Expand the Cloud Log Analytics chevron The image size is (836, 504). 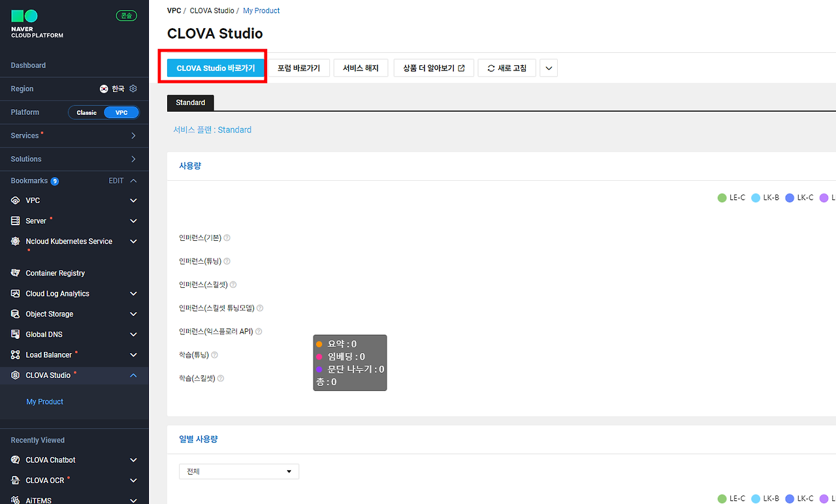133,294
